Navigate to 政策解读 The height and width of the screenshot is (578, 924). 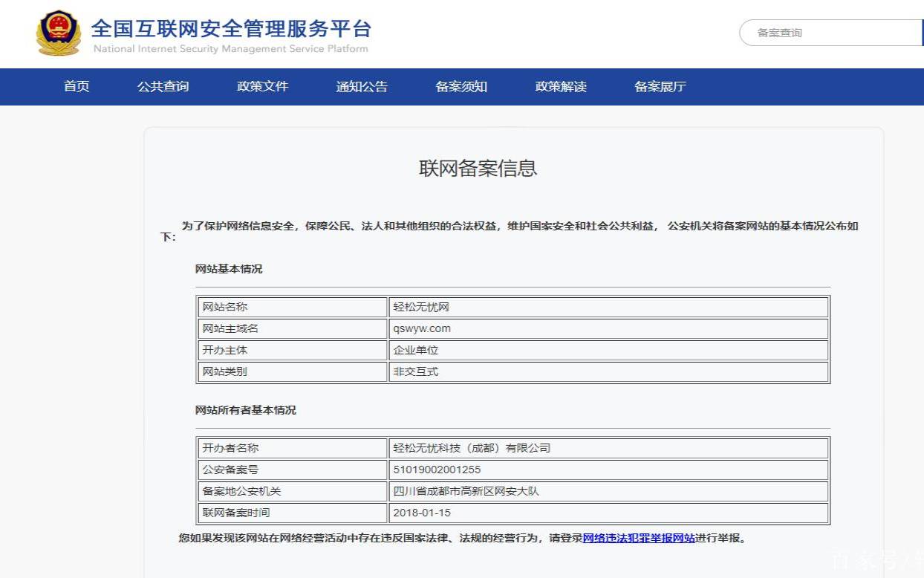(561, 87)
